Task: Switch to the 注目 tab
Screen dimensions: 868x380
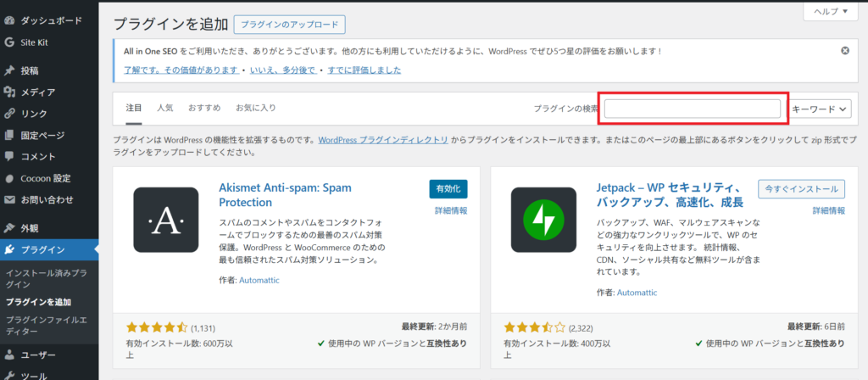Action: [x=133, y=108]
